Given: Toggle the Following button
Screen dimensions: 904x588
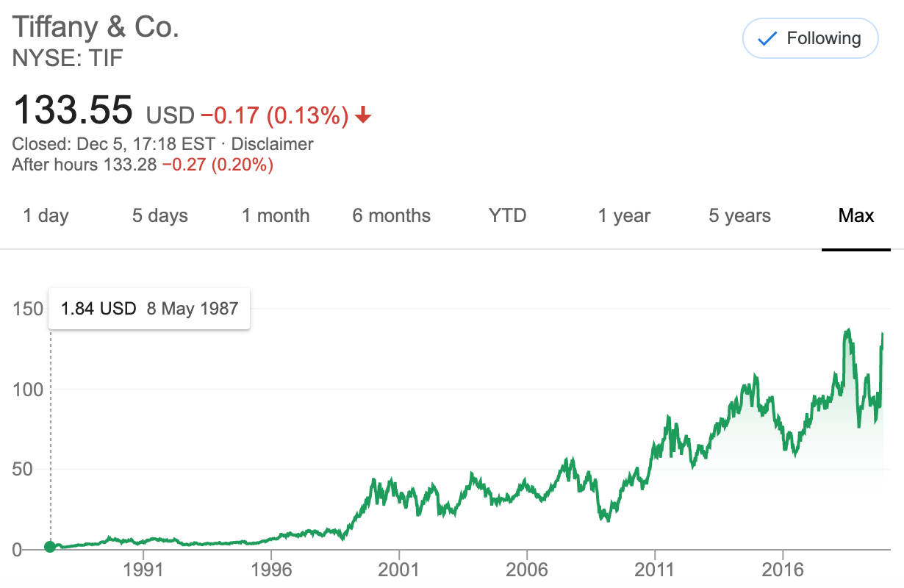Looking at the screenshot, I should tap(810, 39).
